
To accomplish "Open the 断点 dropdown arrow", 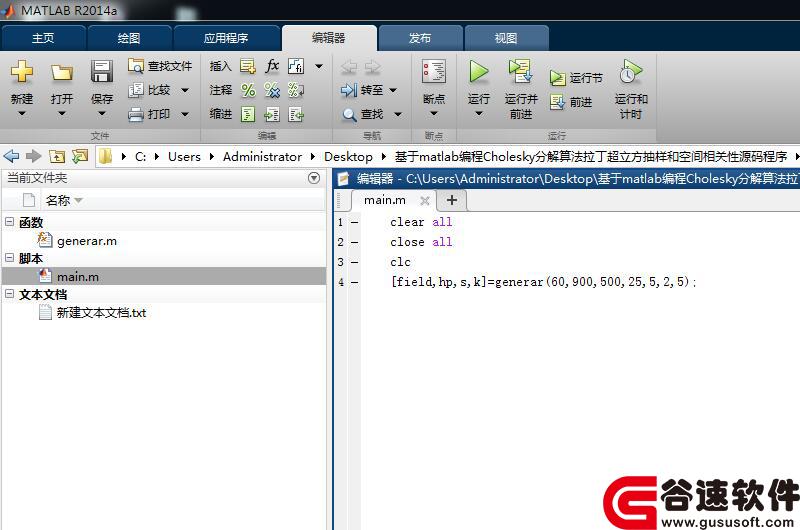I will coord(434,113).
